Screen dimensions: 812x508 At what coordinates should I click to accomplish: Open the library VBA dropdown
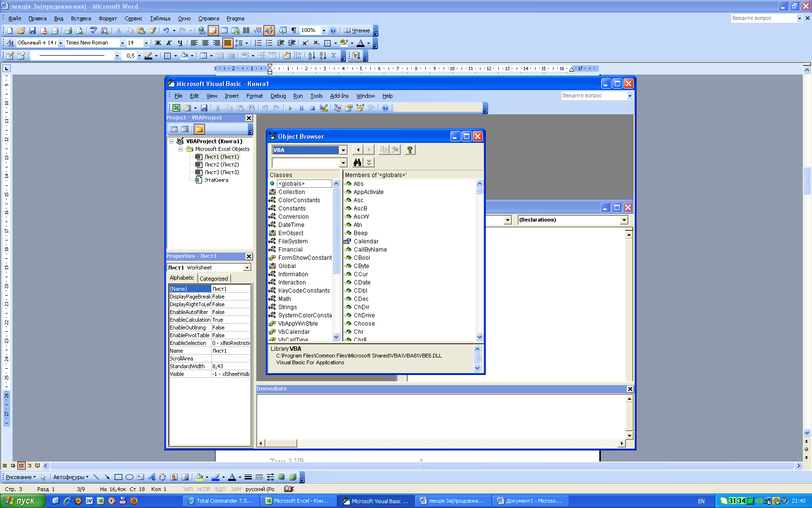click(x=343, y=150)
